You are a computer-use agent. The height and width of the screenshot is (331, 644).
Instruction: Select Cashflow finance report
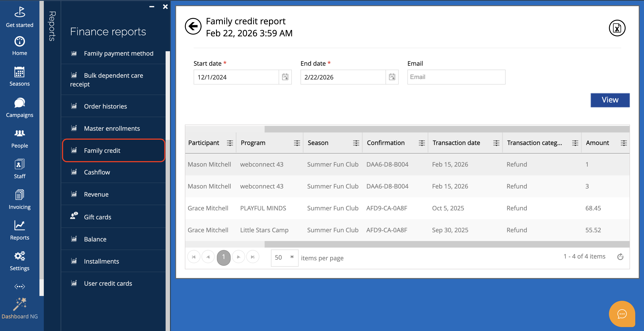(97, 172)
